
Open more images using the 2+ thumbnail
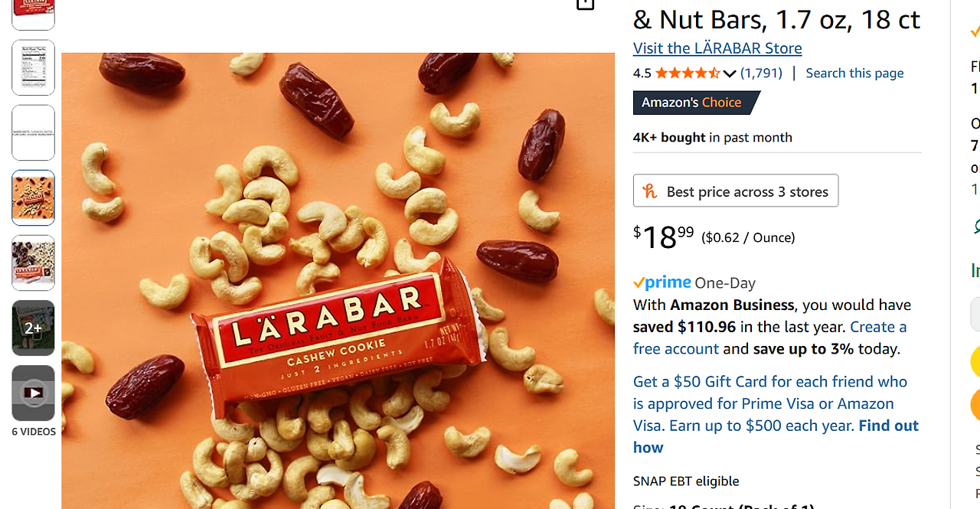33,328
